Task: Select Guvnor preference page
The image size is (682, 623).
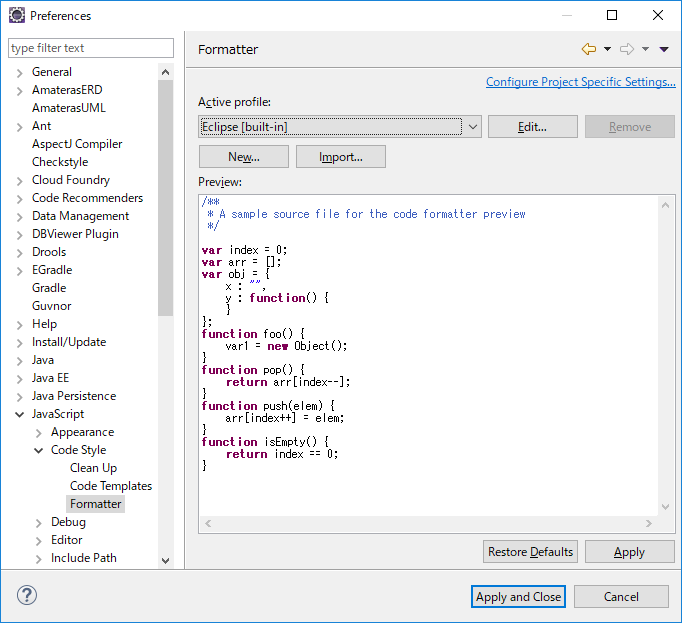Action: tap(51, 306)
